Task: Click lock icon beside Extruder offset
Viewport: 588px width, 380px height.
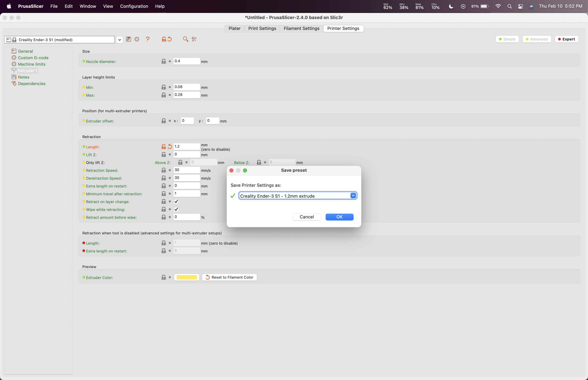Action: coord(164,121)
